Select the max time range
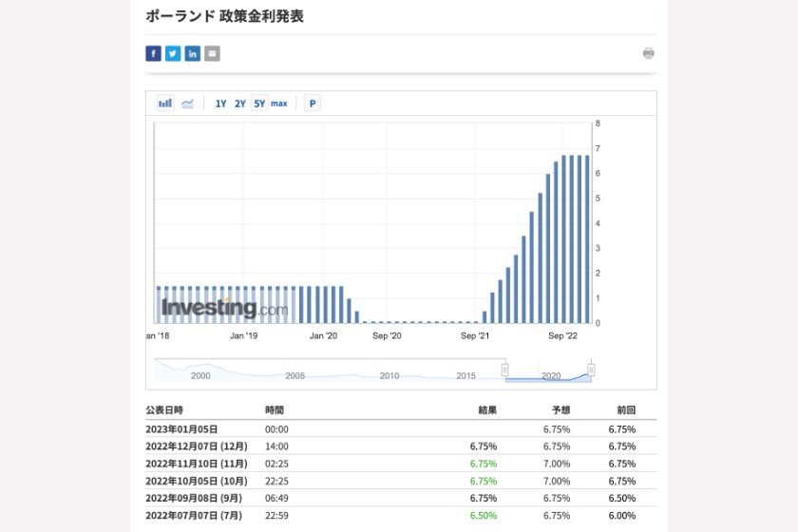Image resolution: width=798 pixels, height=532 pixels. tap(279, 104)
